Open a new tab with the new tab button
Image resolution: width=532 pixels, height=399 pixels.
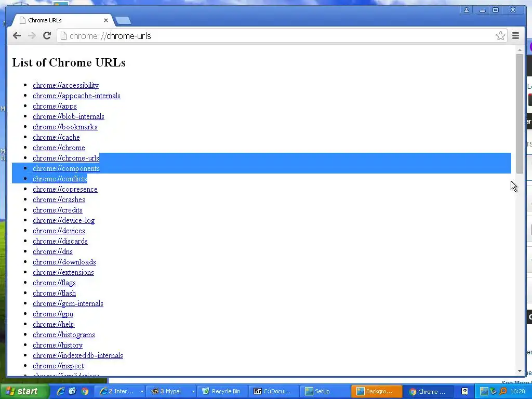[x=123, y=20]
